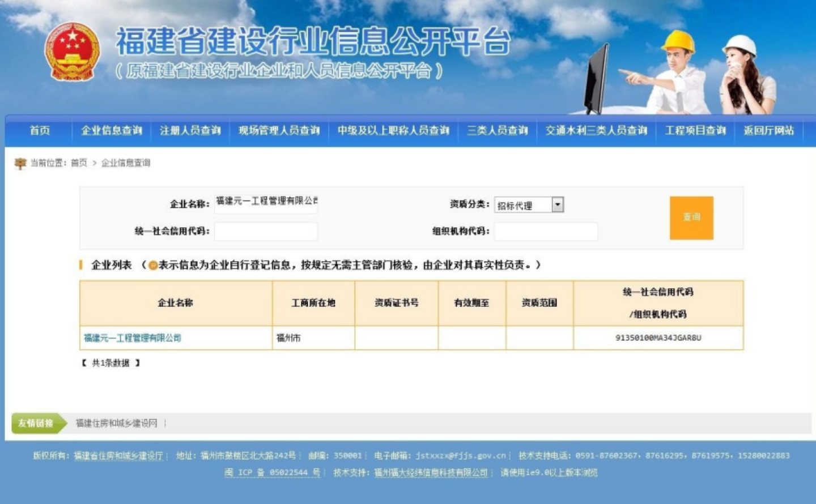Open 福建元一工程管理有限公司 company link in table

pos(133,338)
